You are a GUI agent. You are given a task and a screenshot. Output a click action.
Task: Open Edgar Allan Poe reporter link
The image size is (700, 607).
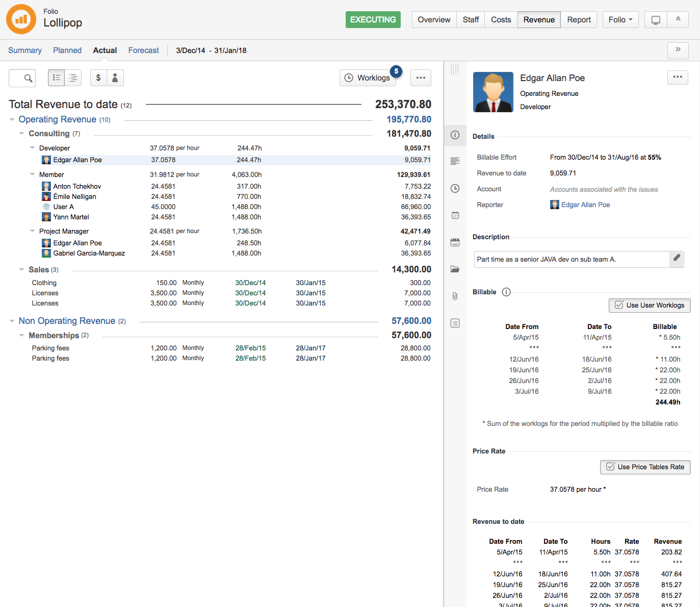click(585, 205)
